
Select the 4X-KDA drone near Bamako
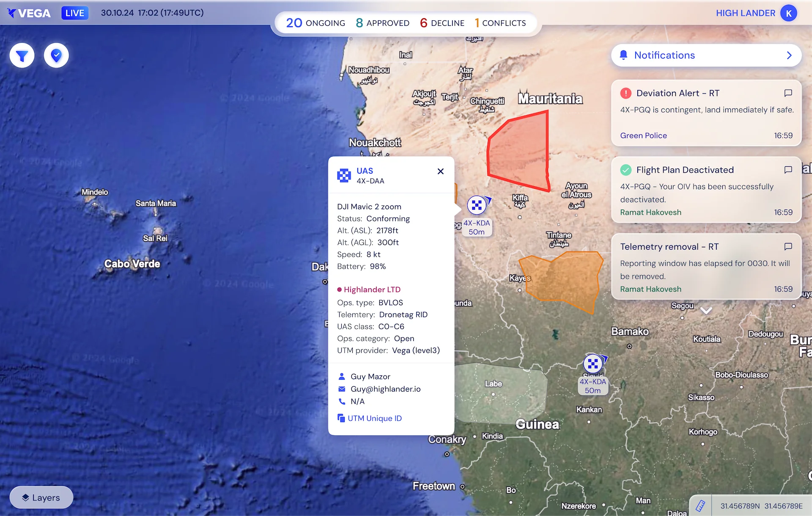[593, 363]
